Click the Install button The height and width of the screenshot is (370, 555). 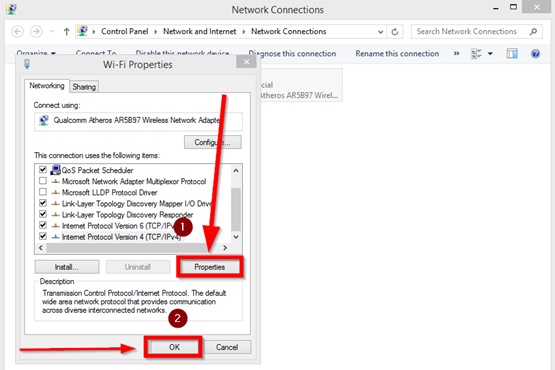pyautogui.click(x=67, y=267)
